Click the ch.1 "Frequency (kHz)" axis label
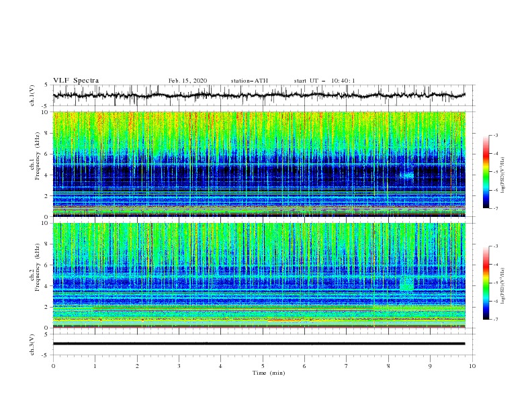Screen dimensions: 532x411 click(x=38, y=156)
